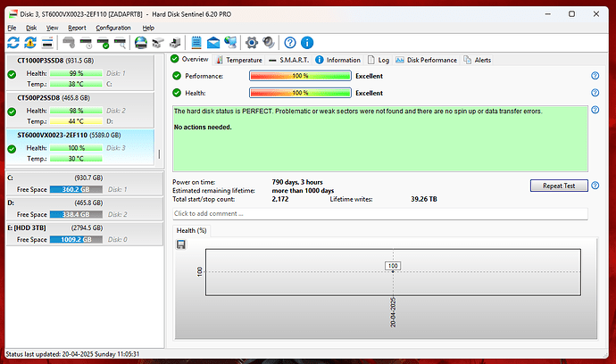Open the File menu
616x364 pixels.
pos(12,28)
